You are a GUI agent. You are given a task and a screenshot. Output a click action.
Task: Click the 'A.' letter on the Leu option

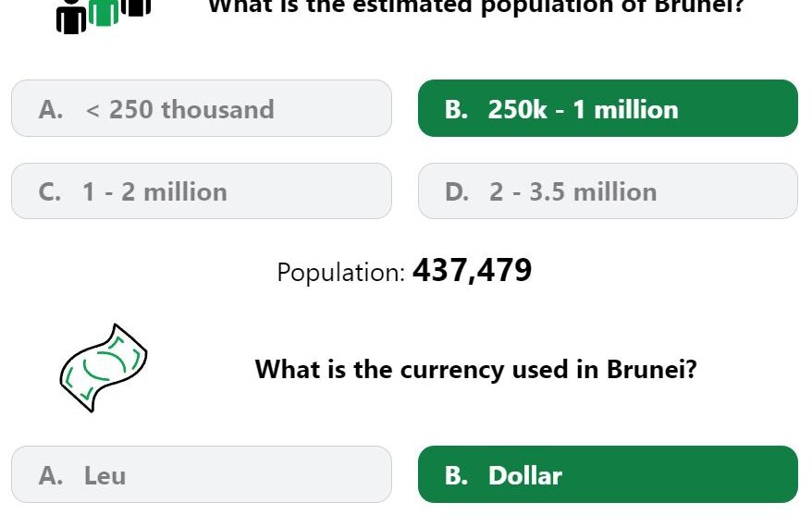51,476
